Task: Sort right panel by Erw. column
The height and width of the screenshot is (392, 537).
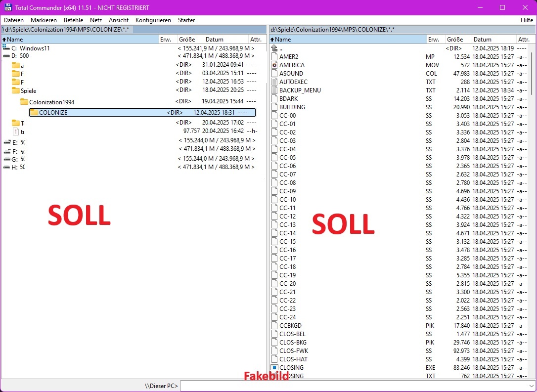Action: coord(436,40)
